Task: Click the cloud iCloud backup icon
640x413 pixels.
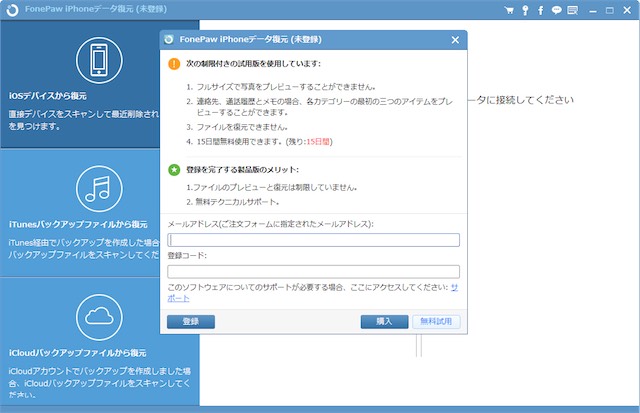Action: pos(99,317)
